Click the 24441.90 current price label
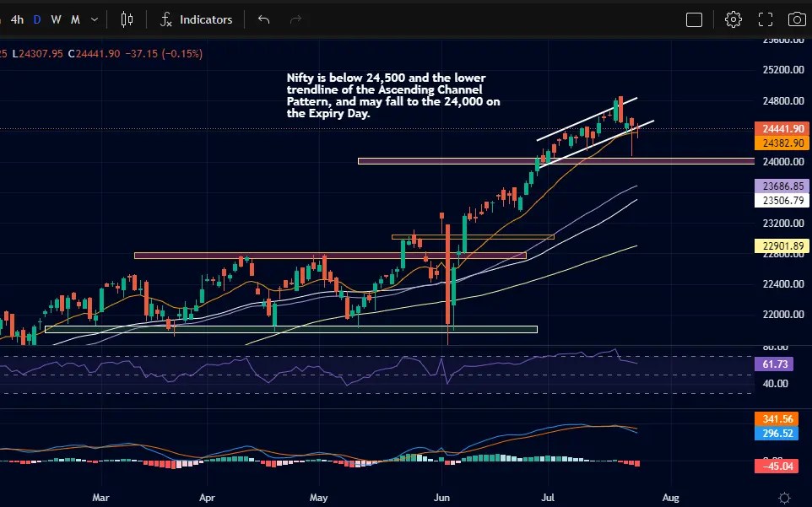The image size is (812, 507). [x=782, y=128]
